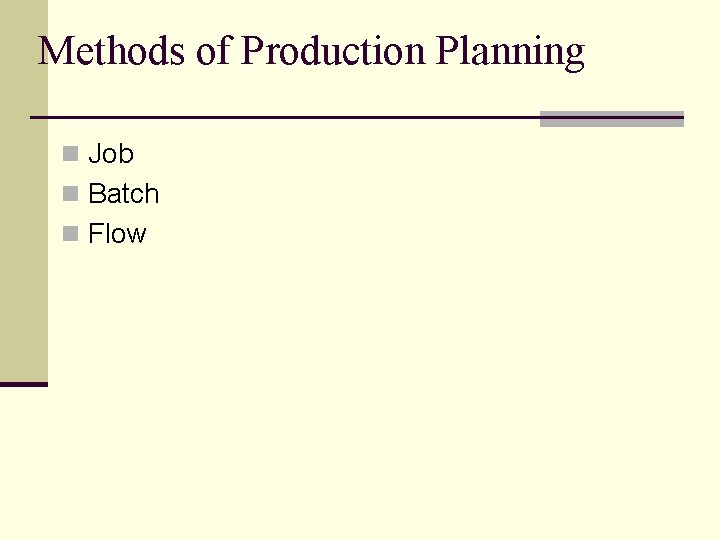Click the Flow bullet marker

click(x=69, y=234)
